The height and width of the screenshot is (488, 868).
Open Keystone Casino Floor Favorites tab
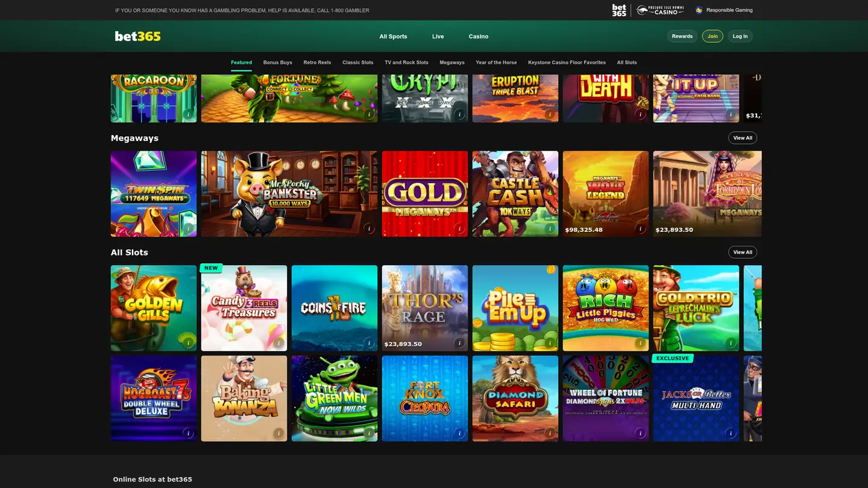[567, 63]
